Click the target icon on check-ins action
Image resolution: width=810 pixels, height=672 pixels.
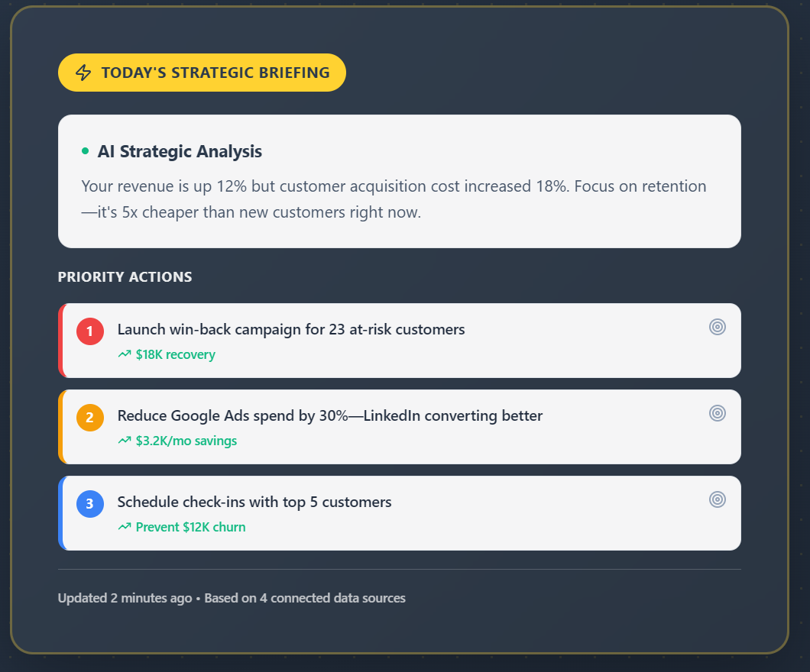717,499
